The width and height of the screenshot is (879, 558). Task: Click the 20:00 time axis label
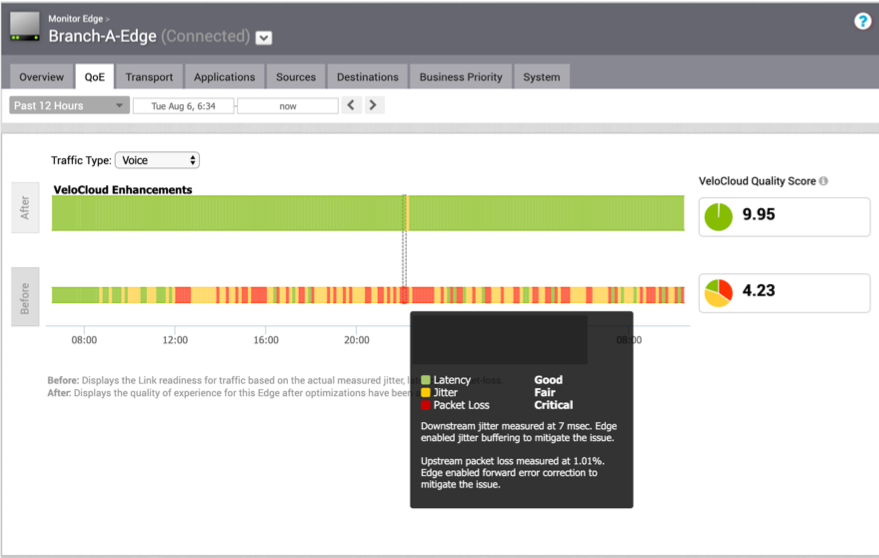point(357,340)
